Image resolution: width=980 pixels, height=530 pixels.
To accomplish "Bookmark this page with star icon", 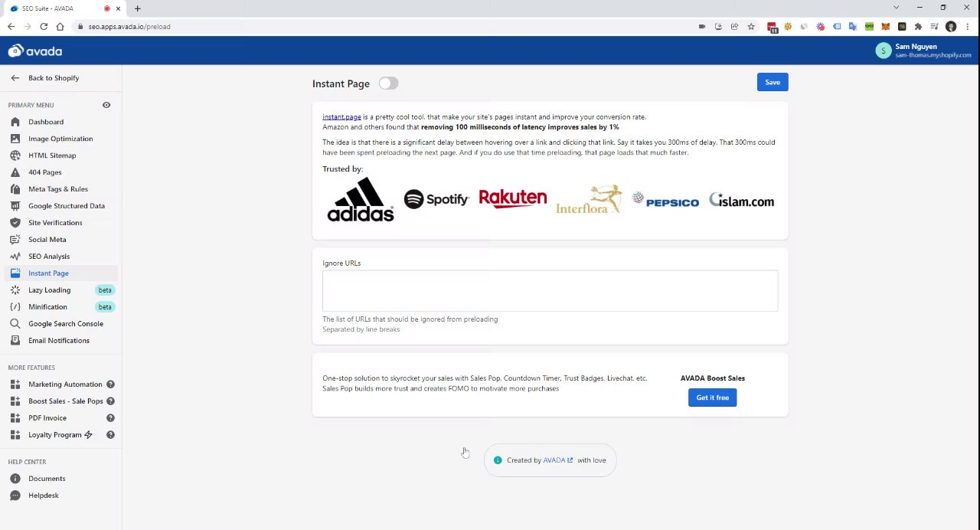I will coord(751,26).
